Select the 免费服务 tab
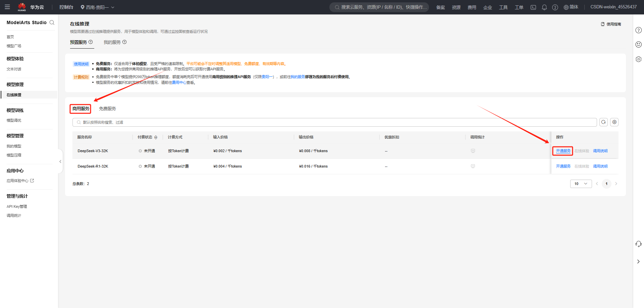 click(107, 109)
